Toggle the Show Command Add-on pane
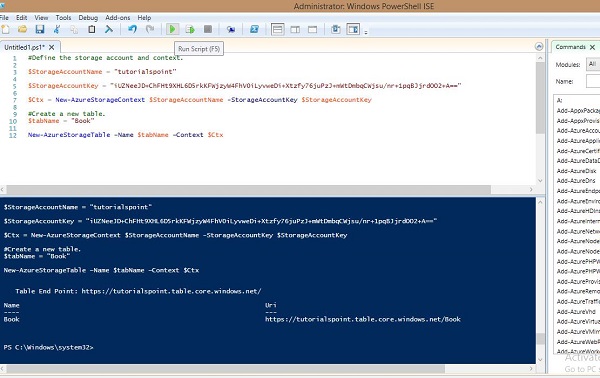The image size is (600, 378). tap(353, 29)
